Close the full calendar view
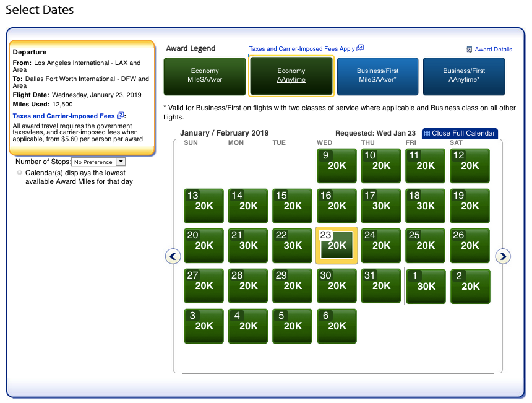This screenshot has height=403, width=532. click(462, 133)
